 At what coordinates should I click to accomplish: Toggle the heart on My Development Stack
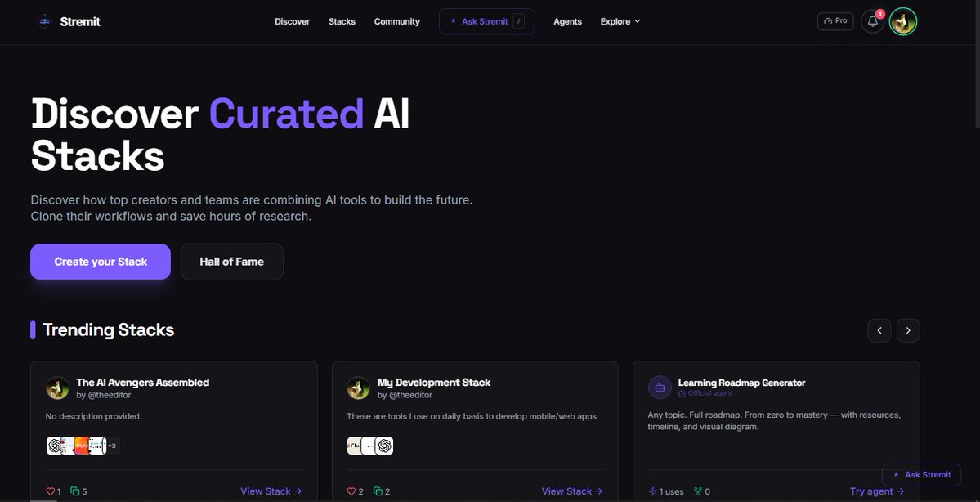pos(351,491)
